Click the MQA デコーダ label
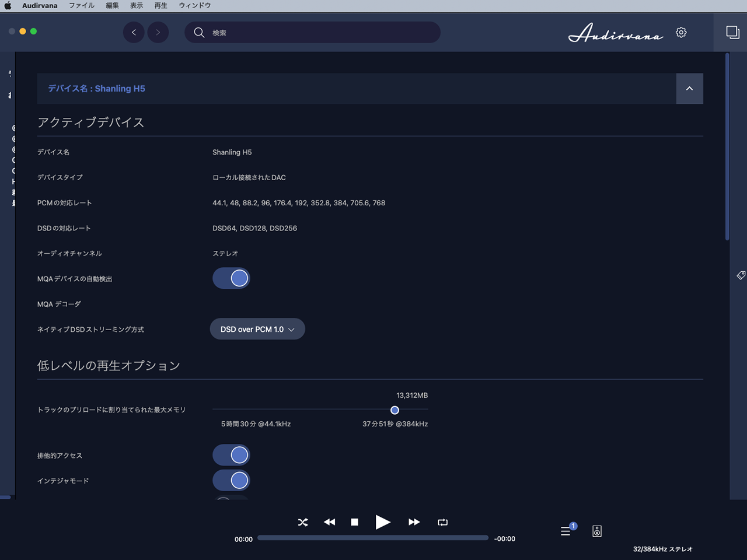Screen dimensions: 747x560 pos(59,304)
